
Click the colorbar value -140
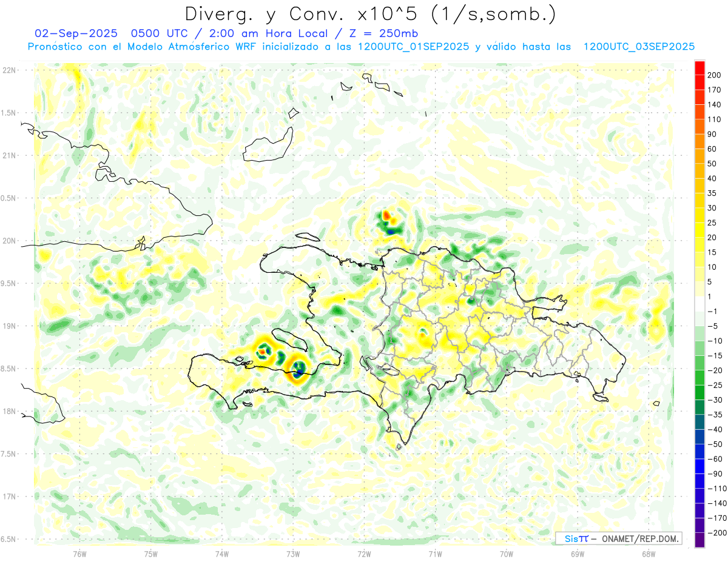click(x=716, y=504)
